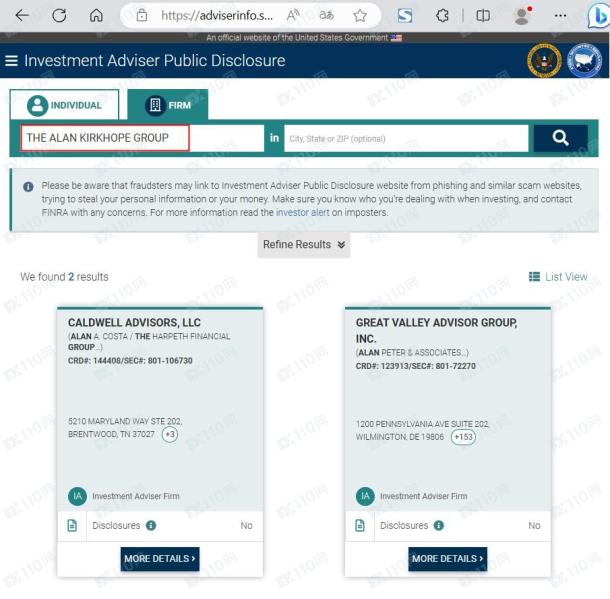610x599 pixels.
Task: Open the hamburger navigation menu
Action: (x=11, y=61)
